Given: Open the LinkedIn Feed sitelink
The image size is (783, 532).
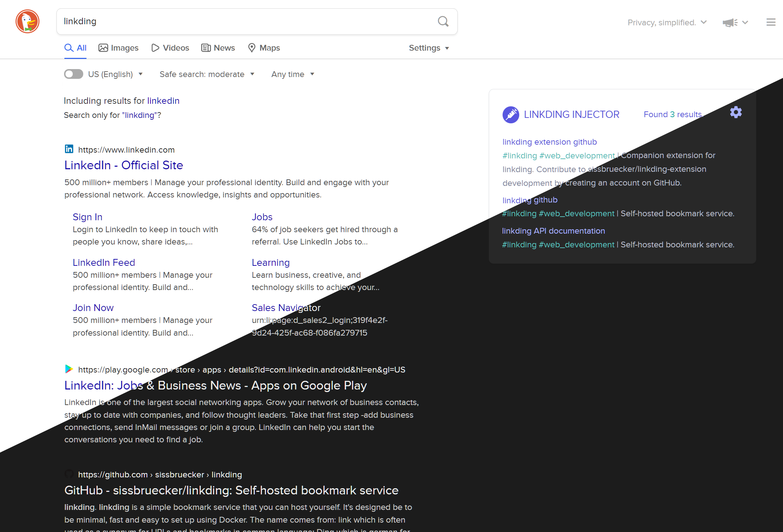Looking at the screenshot, I should [104, 263].
